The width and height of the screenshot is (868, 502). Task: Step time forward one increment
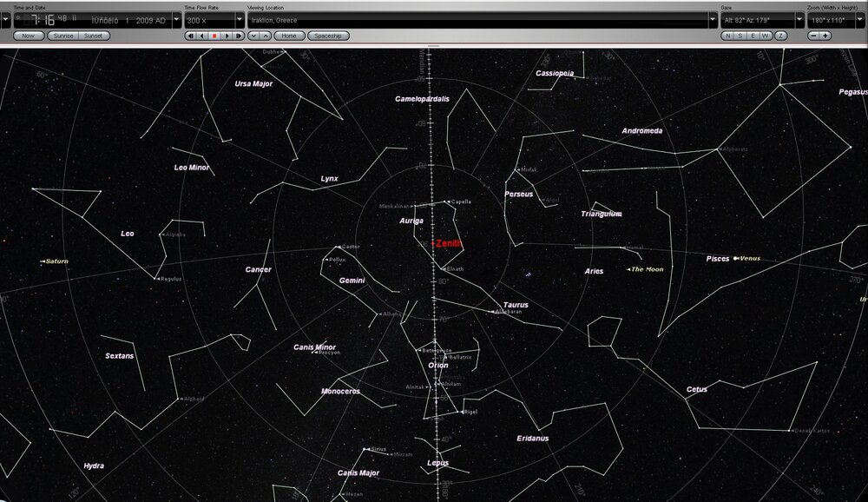click(x=239, y=36)
